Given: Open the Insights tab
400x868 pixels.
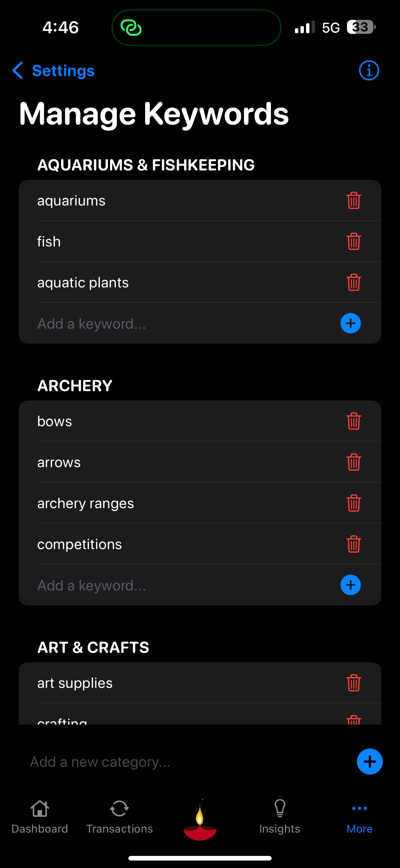Looking at the screenshot, I should [280, 817].
